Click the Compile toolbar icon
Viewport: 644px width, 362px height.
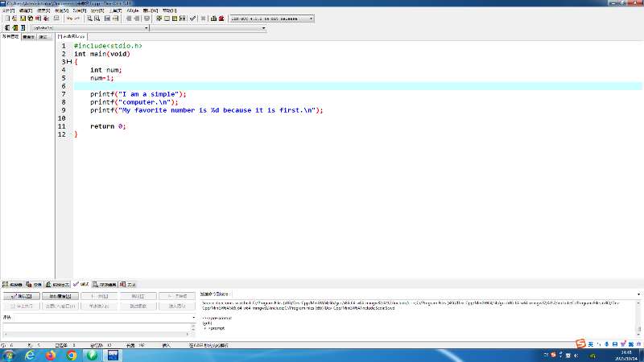click(x=159, y=19)
